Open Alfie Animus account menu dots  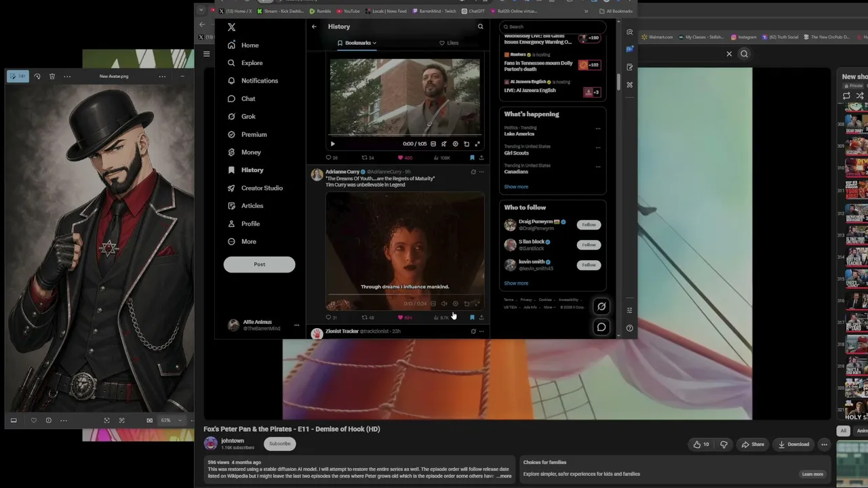click(x=296, y=325)
